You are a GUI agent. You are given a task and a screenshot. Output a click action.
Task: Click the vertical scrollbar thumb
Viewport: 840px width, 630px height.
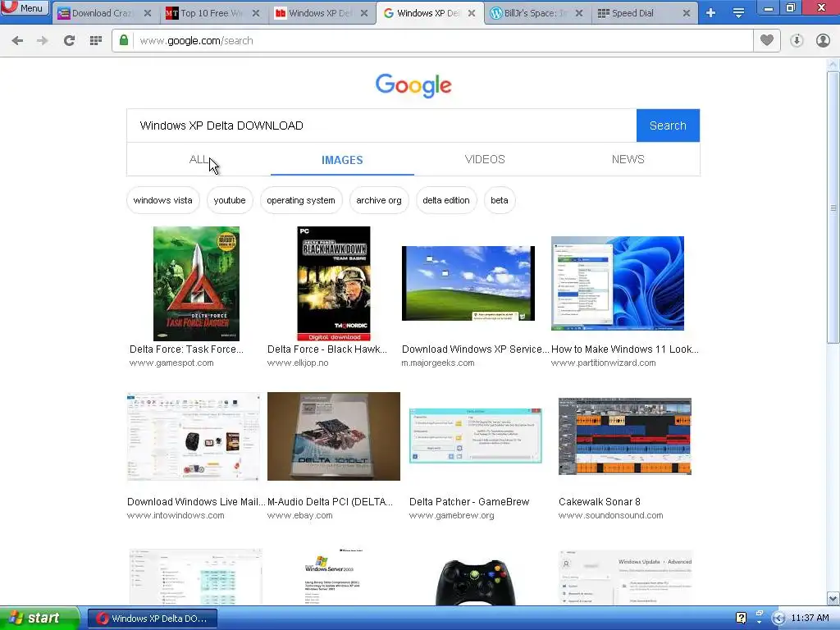[833, 208]
